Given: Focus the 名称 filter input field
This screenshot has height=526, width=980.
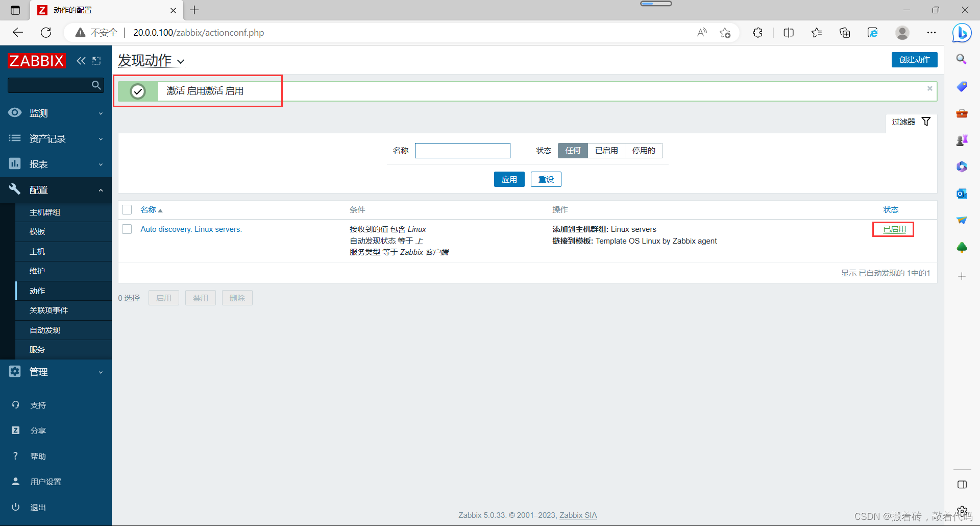Looking at the screenshot, I should tap(462, 151).
